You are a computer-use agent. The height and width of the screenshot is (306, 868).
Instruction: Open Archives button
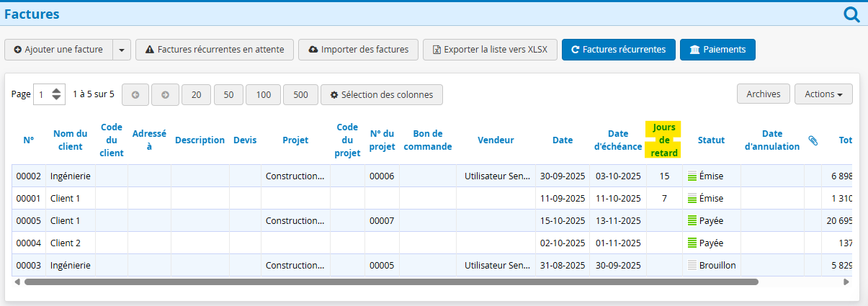pyautogui.click(x=764, y=94)
